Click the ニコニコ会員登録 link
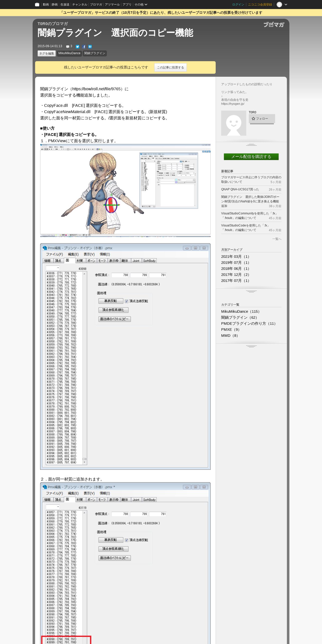This screenshot has height=644, width=322. pyautogui.click(x=260, y=5)
